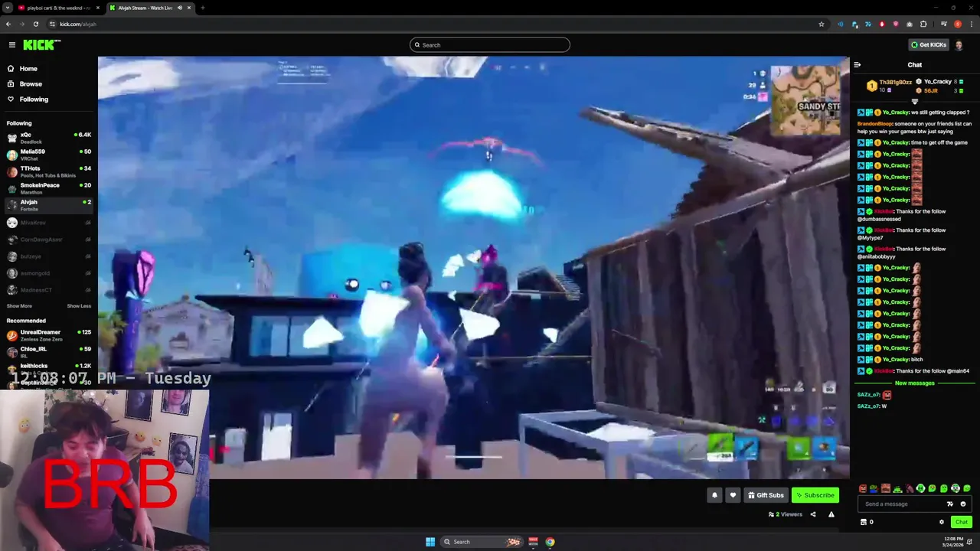Select Alvjah channel in Following list

pos(49,205)
